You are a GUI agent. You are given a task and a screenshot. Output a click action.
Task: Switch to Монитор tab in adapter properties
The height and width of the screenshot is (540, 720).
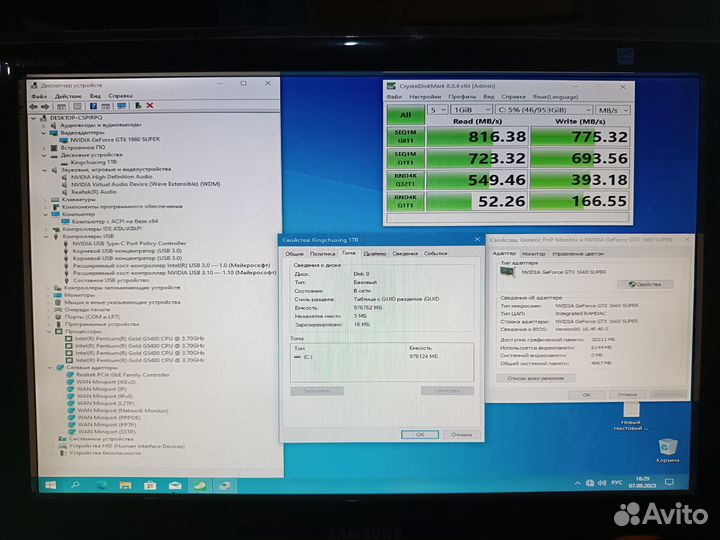pyautogui.click(x=534, y=253)
